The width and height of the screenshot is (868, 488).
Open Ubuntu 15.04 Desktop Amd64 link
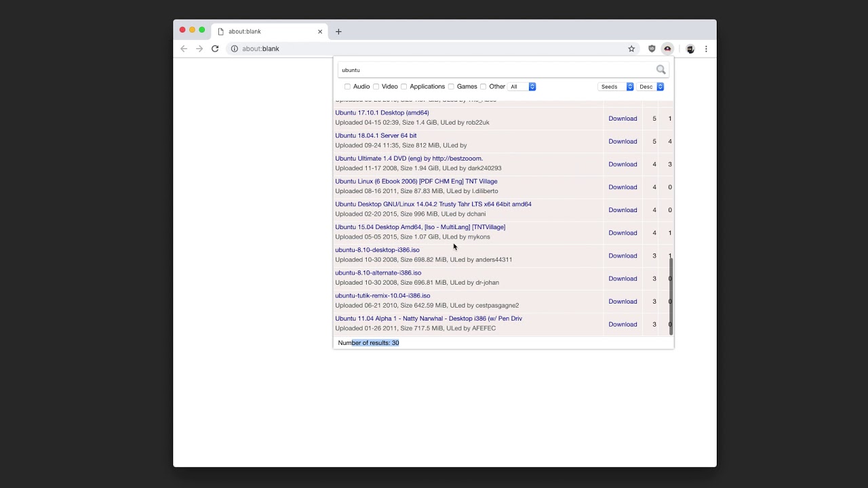click(420, 227)
